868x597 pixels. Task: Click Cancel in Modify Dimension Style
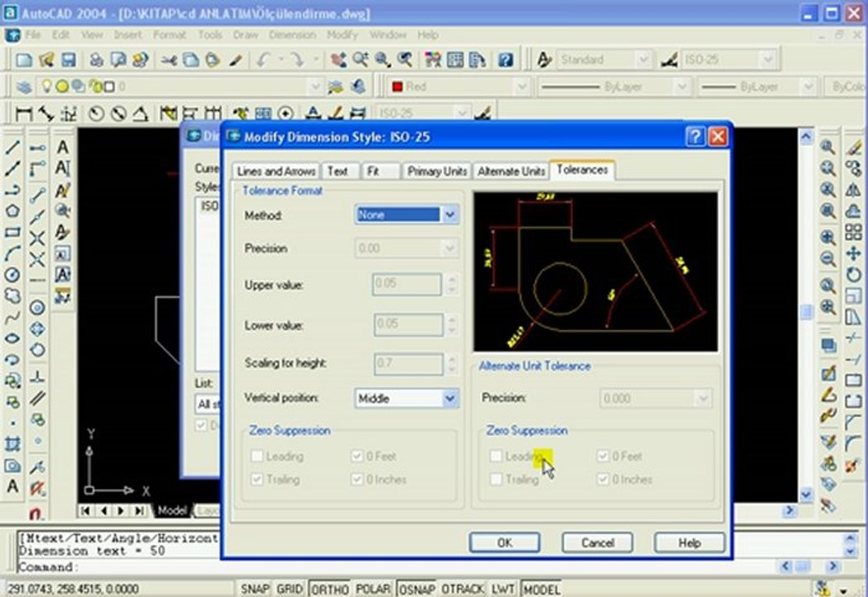597,543
